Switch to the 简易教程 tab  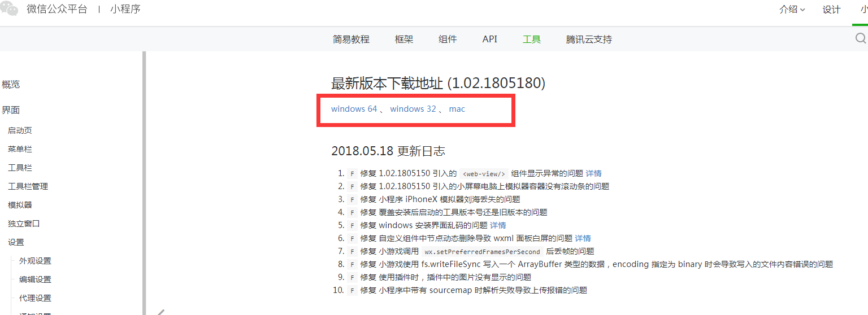351,40
